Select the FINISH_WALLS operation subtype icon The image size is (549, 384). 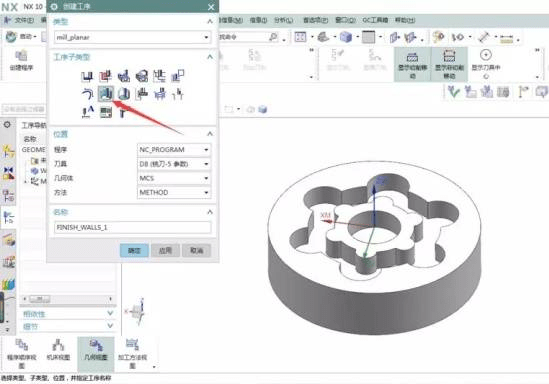click(x=105, y=93)
